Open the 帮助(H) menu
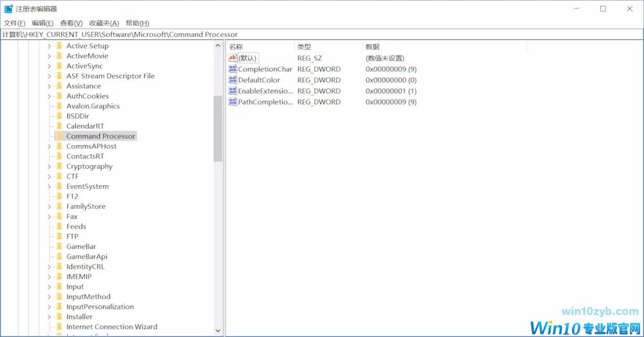The height and width of the screenshot is (337, 644). click(x=137, y=23)
